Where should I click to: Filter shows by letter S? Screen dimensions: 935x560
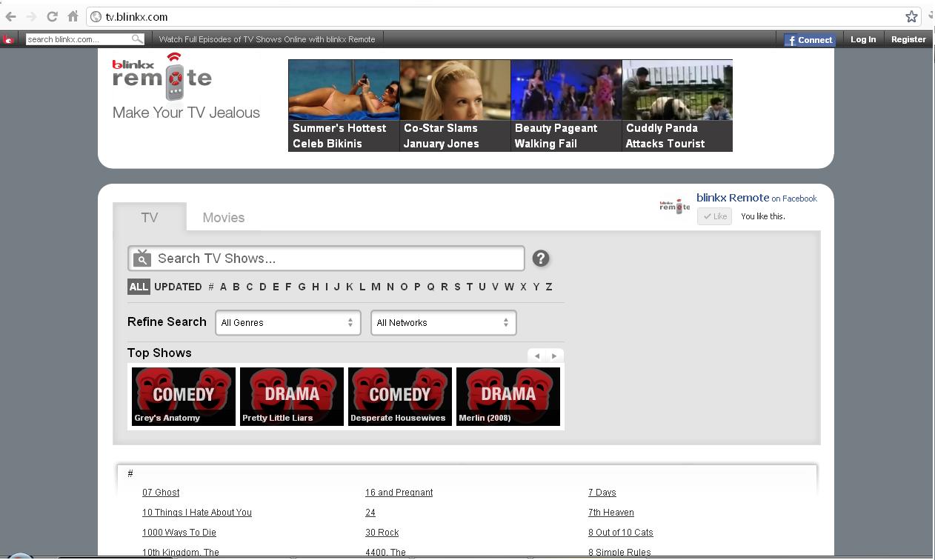pos(457,287)
